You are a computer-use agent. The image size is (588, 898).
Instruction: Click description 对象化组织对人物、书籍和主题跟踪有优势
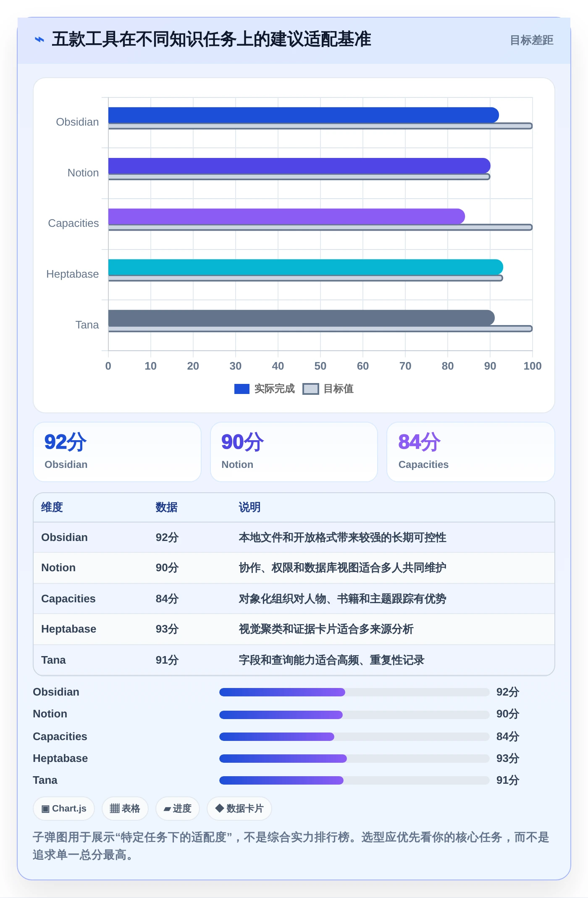coord(342,599)
